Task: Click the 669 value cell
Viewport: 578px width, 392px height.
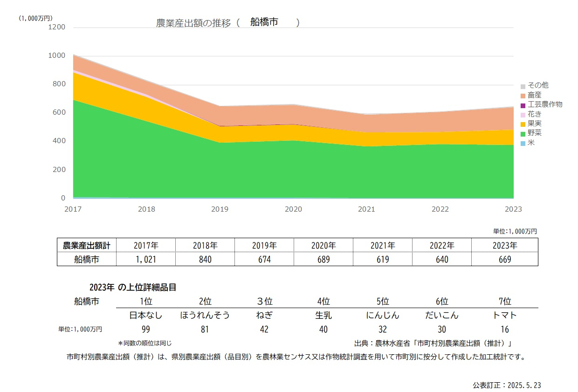Action: coord(504,259)
